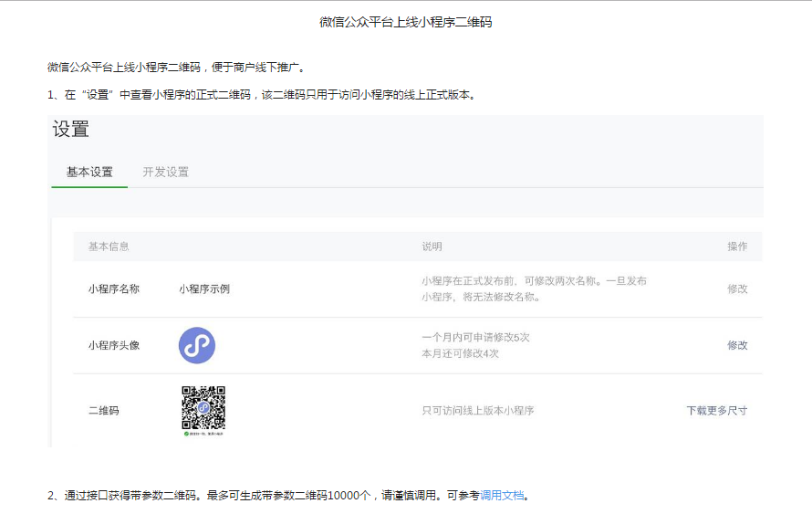Click the 设置 page heading
812x514 pixels.
click(71, 130)
